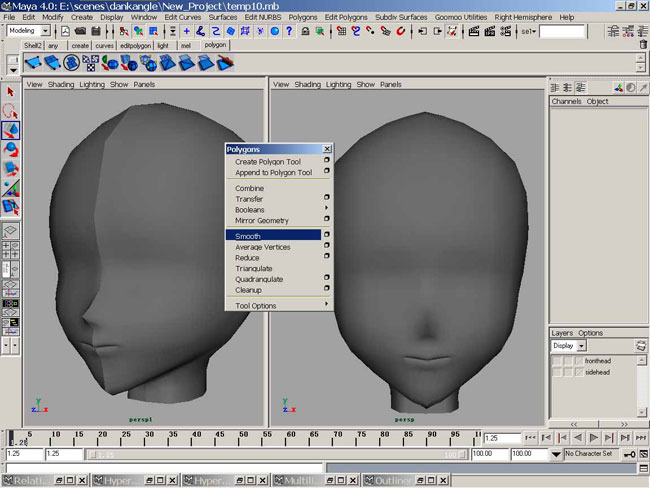650x488 pixels.
Task: Click the Select by component type icon
Action: (153, 31)
